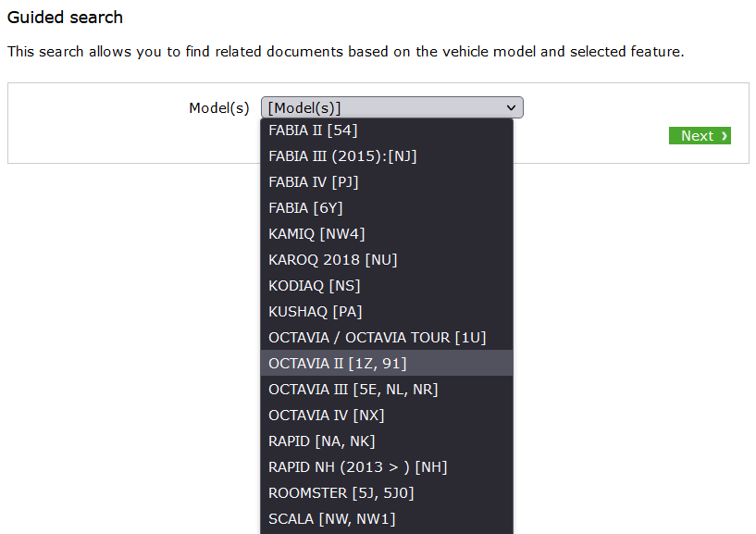
Task: Choose SCALA [NW, NW1] model
Action: [387, 519]
